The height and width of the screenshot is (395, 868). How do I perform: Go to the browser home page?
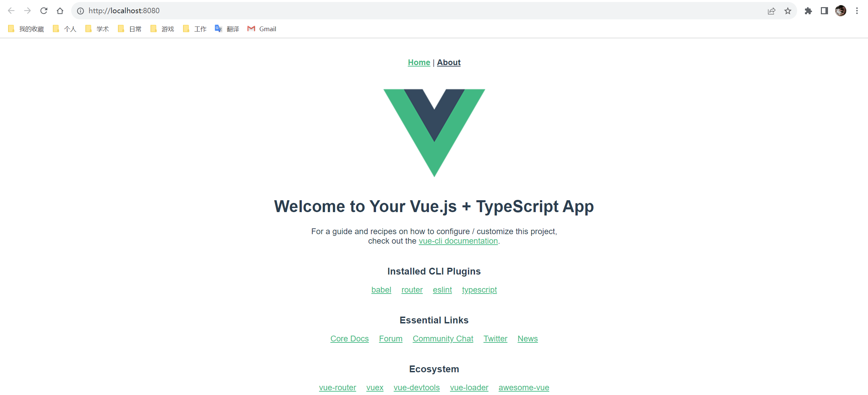tap(60, 11)
